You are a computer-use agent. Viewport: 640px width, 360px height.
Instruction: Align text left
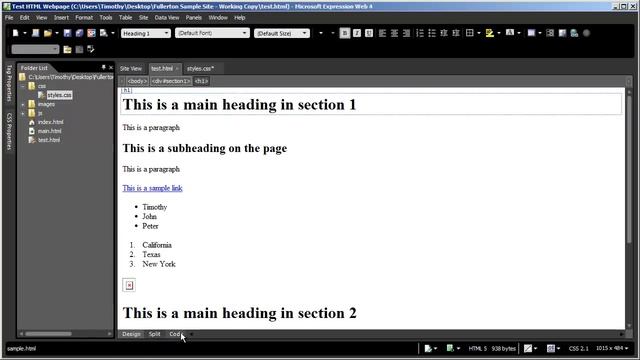tap(382, 33)
